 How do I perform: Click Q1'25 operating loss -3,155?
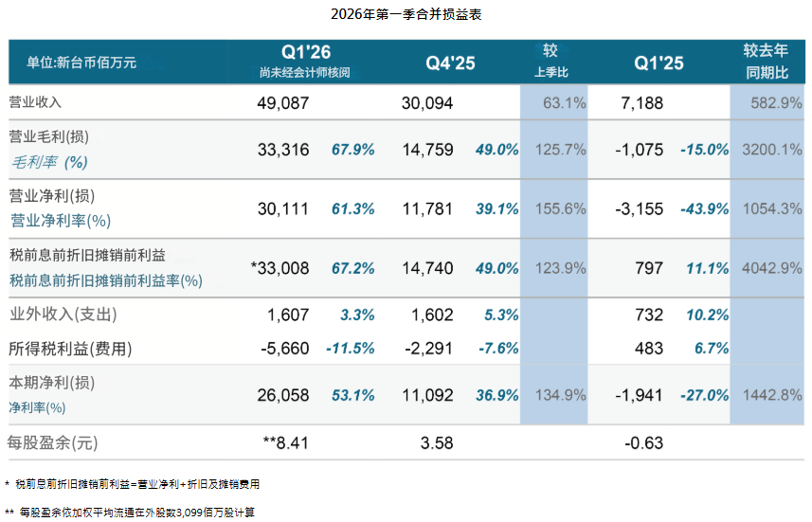point(641,209)
